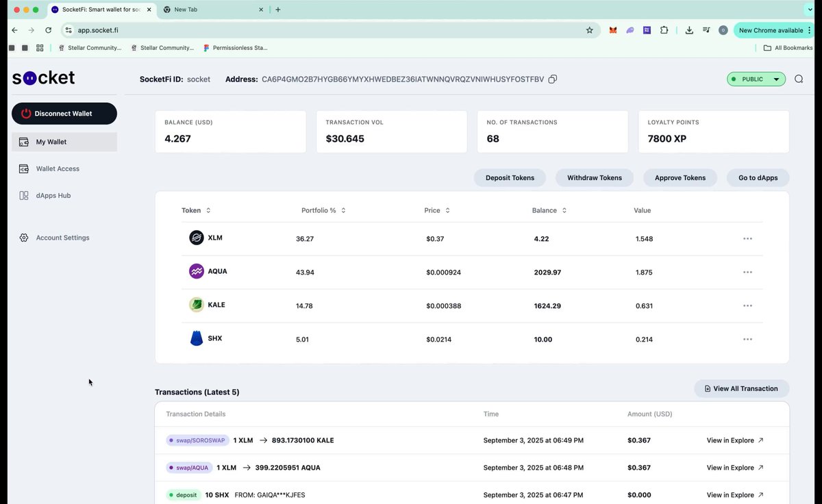Copy the wallet address with the copy icon
The image size is (822, 504).
point(553,79)
